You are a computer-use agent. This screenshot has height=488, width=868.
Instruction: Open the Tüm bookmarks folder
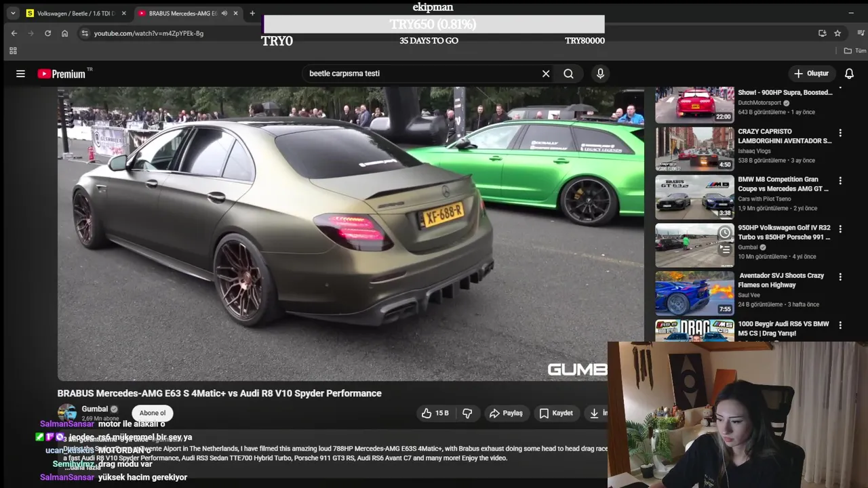pyautogui.click(x=855, y=51)
